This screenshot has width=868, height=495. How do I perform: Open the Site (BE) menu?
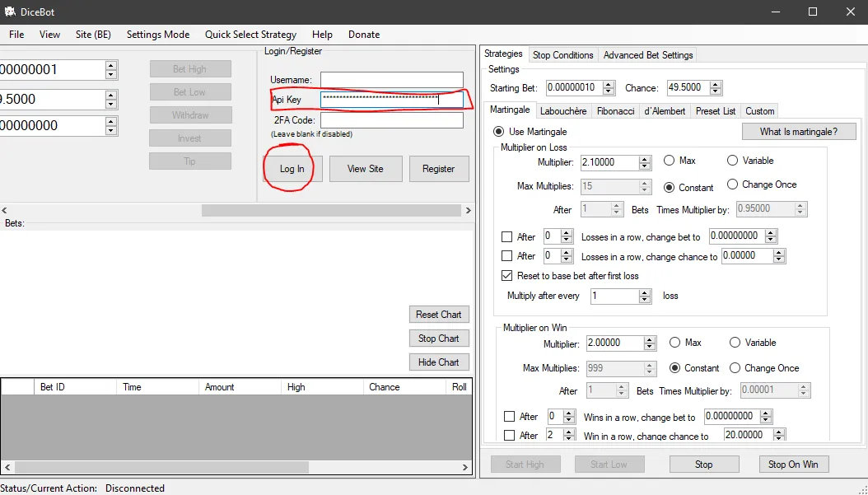[x=93, y=35]
